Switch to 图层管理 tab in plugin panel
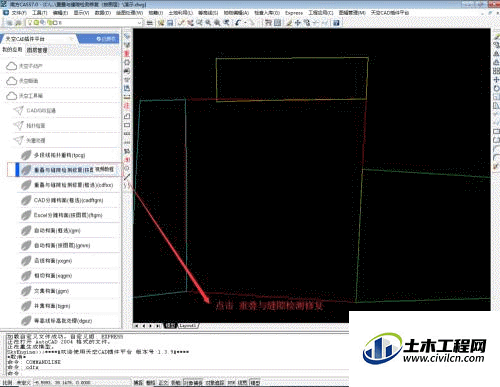 click(37, 50)
